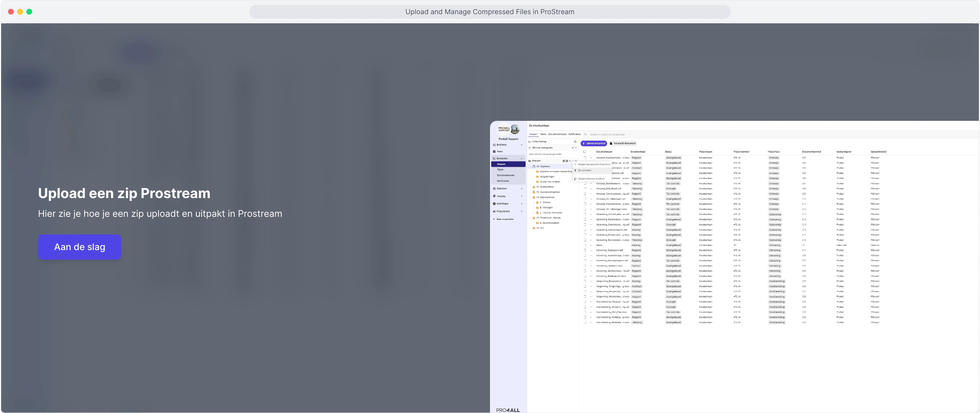Check the Ontwerp_VO_Tekeningen.docx row checkbox
Screen dimensions: 980x413
click(x=585, y=209)
